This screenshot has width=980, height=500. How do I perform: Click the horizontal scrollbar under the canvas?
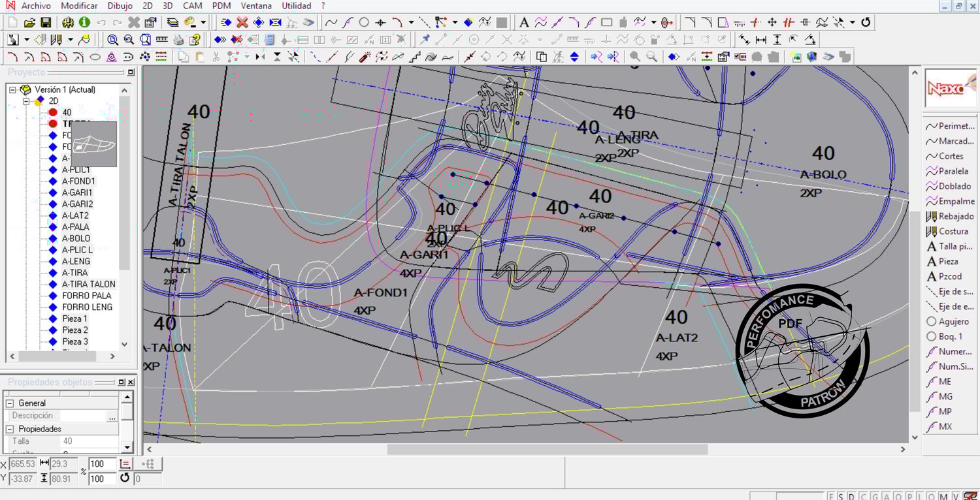click(547, 449)
